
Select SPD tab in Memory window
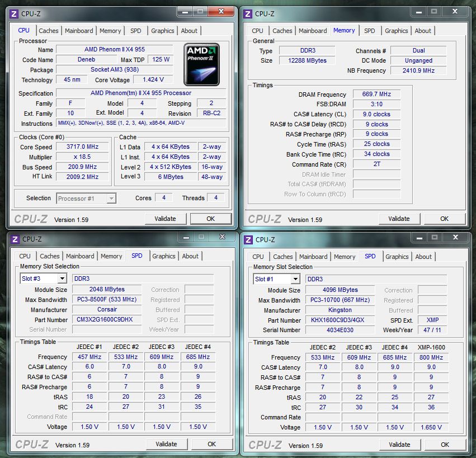pos(370,31)
